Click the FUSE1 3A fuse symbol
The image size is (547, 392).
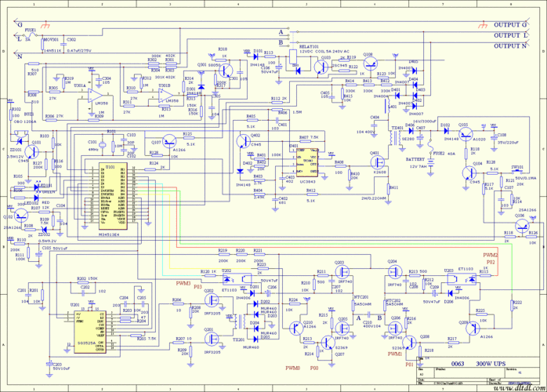(30, 34)
